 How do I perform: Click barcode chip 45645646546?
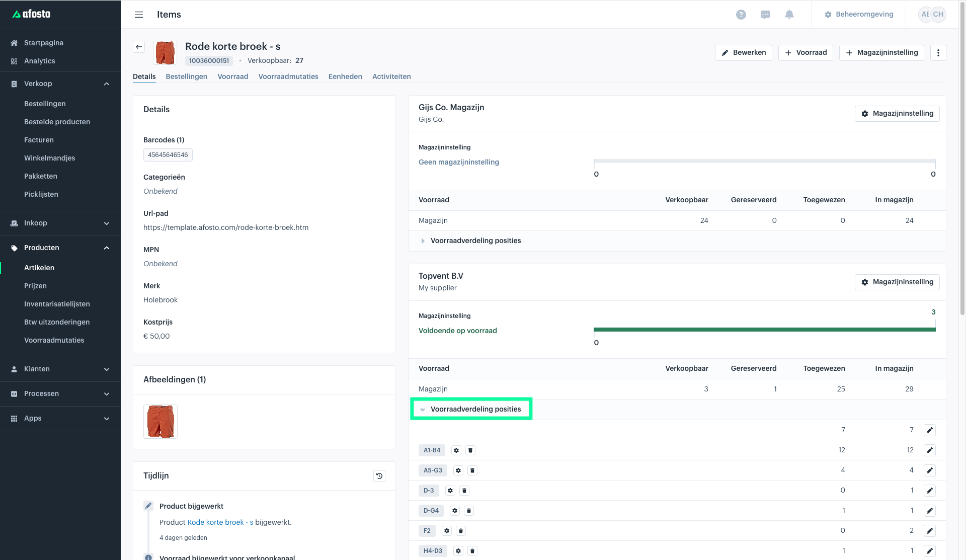168,155
